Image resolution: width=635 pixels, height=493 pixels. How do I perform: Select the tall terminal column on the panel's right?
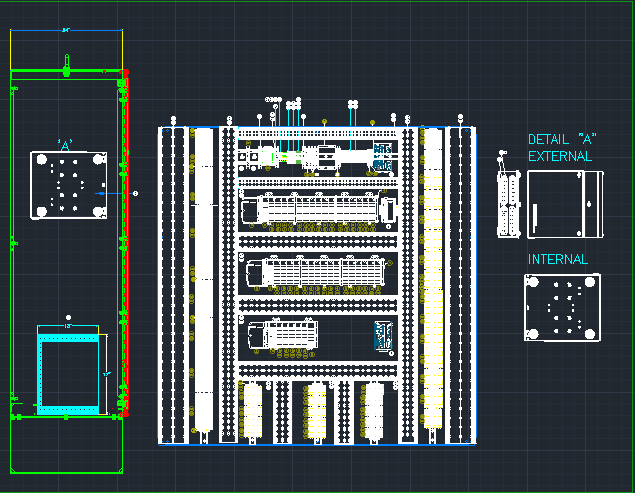[433, 280]
